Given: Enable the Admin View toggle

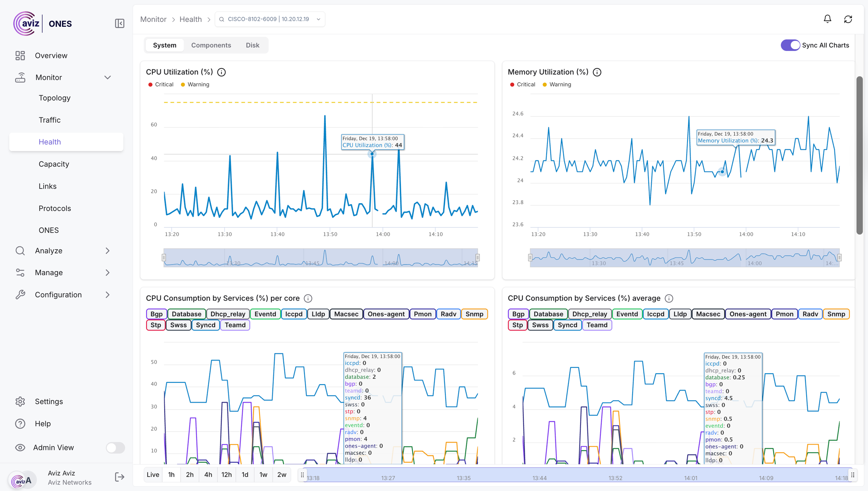Looking at the screenshot, I should [x=115, y=448].
